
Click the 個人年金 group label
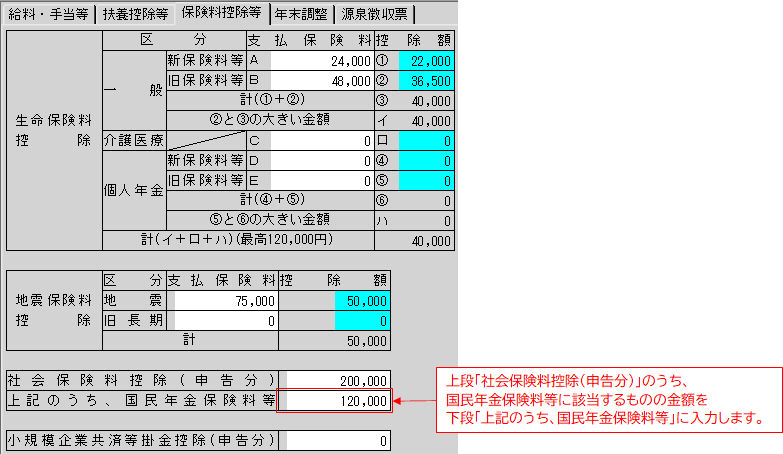(134, 191)
